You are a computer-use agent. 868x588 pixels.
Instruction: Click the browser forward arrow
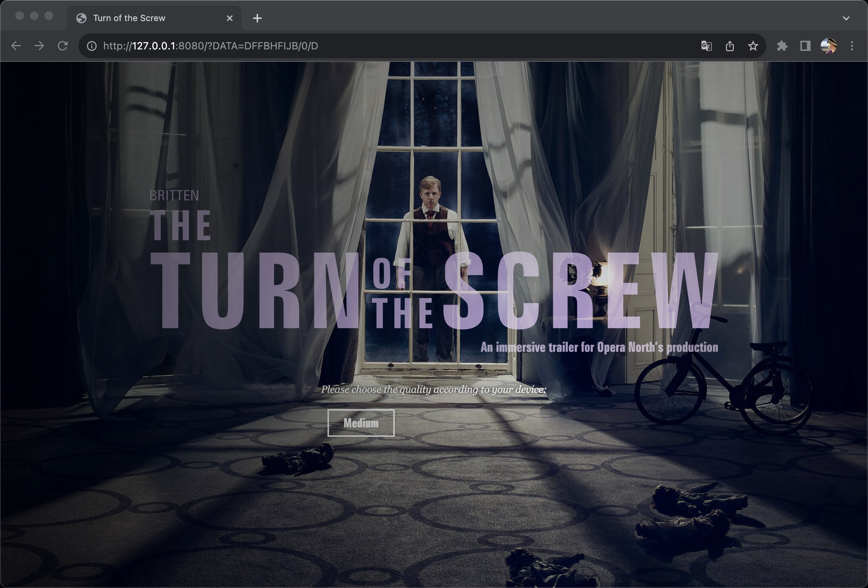(39, 46)
